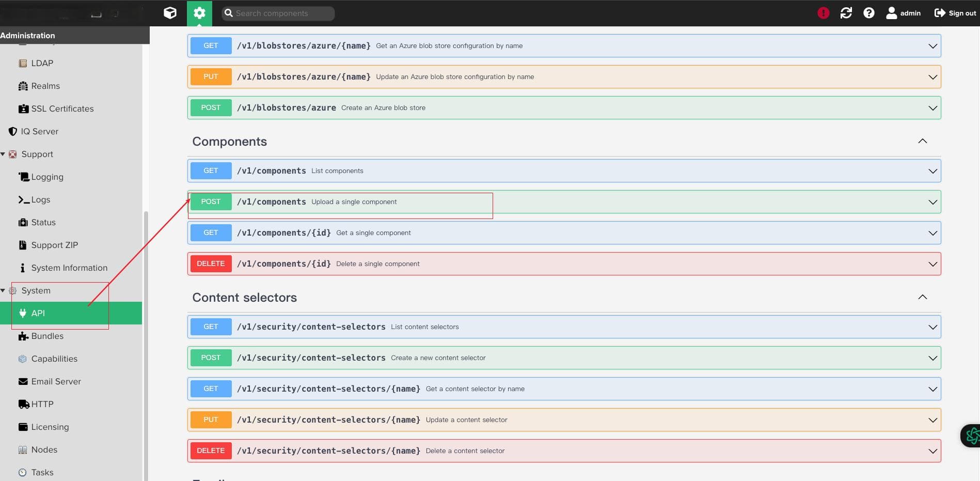The width and height of the screenshot is (980, 481).
Task: Click the Components section heading
Action: coord(229,141)
